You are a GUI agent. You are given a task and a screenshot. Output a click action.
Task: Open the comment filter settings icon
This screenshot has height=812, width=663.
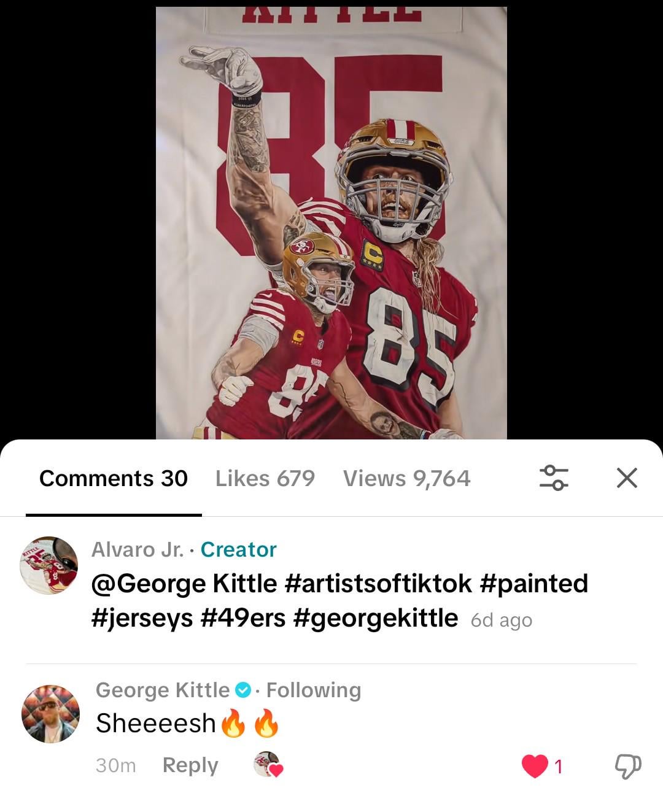(554, 478)
